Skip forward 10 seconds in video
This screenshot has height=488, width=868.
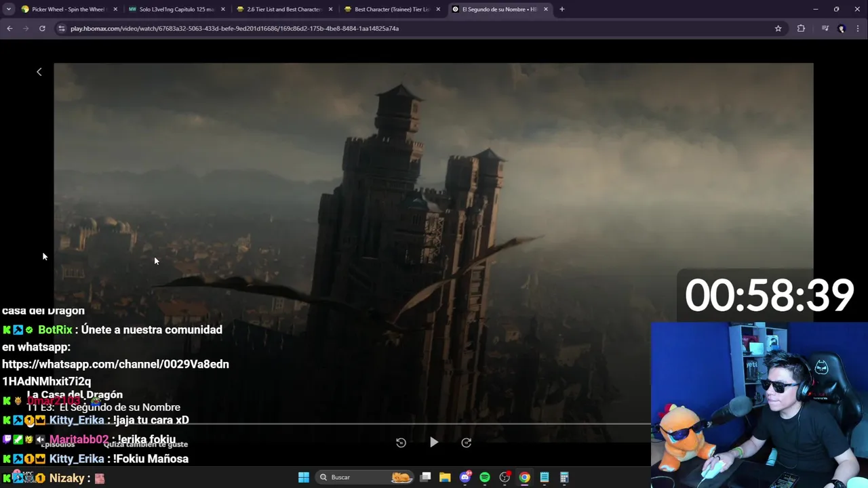tap(467, 443)
